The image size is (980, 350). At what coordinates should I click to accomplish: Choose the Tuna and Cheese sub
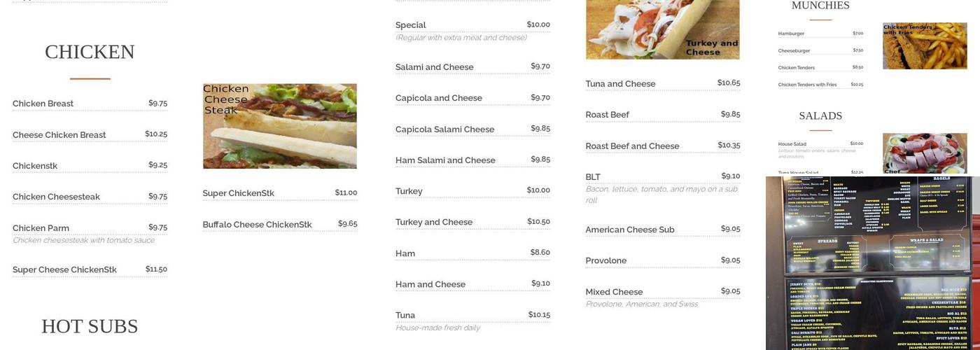(x=620, y=84)
